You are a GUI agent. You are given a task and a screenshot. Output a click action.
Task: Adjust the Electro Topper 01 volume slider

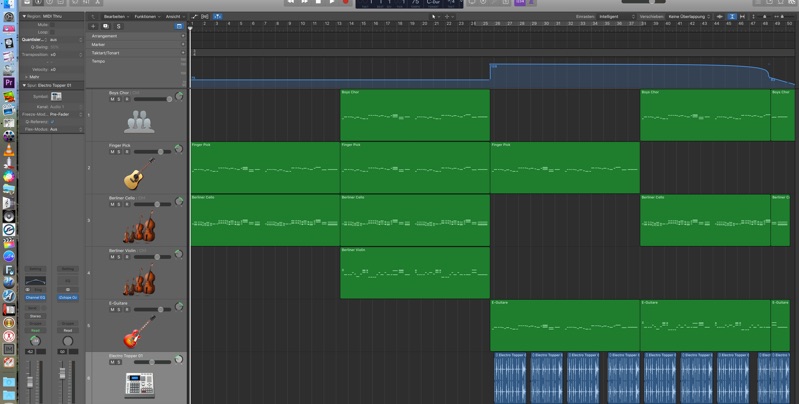[153, 362]
